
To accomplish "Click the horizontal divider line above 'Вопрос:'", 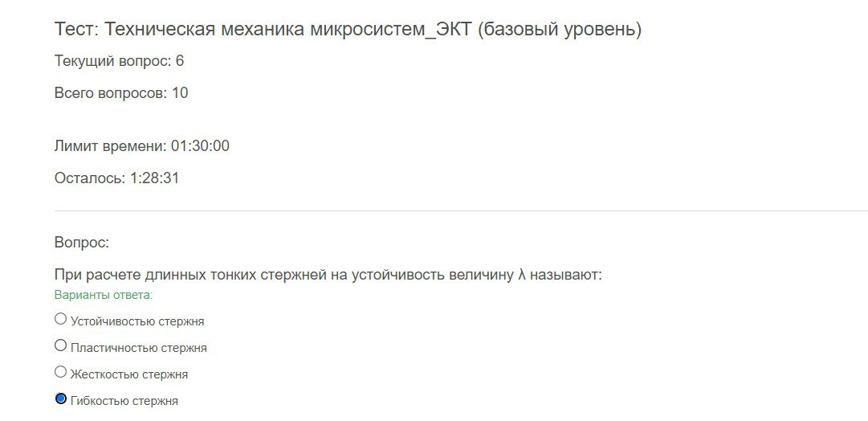I will point(461,210).
